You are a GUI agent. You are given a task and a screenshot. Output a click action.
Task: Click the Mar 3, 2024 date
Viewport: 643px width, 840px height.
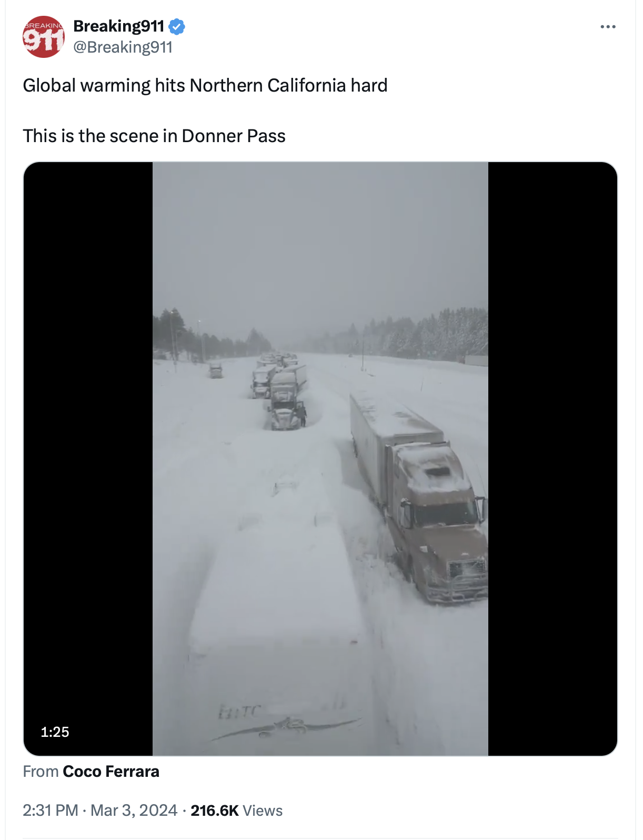pyautogui.click(x=134, y=810)
